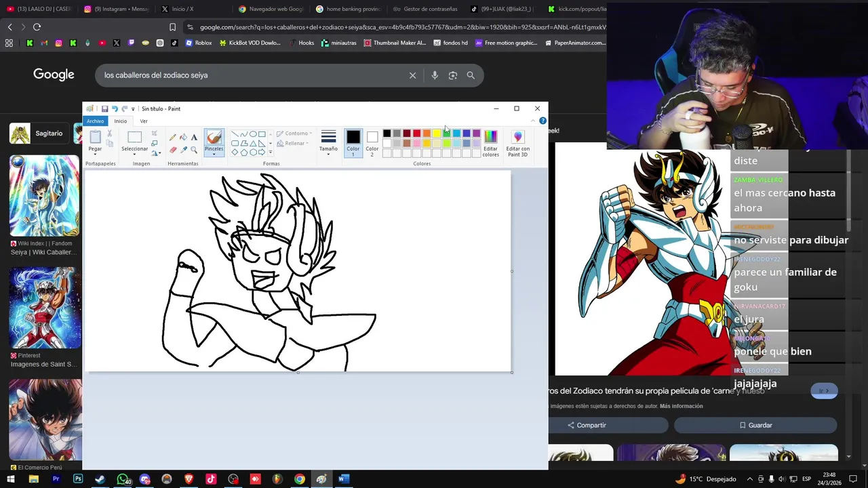Click the Cut scissors icon in Portapapeles

click(110, 134)
